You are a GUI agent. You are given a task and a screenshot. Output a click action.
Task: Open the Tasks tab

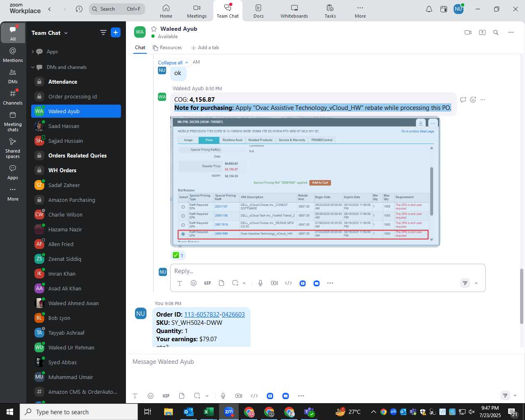(330, 11)
